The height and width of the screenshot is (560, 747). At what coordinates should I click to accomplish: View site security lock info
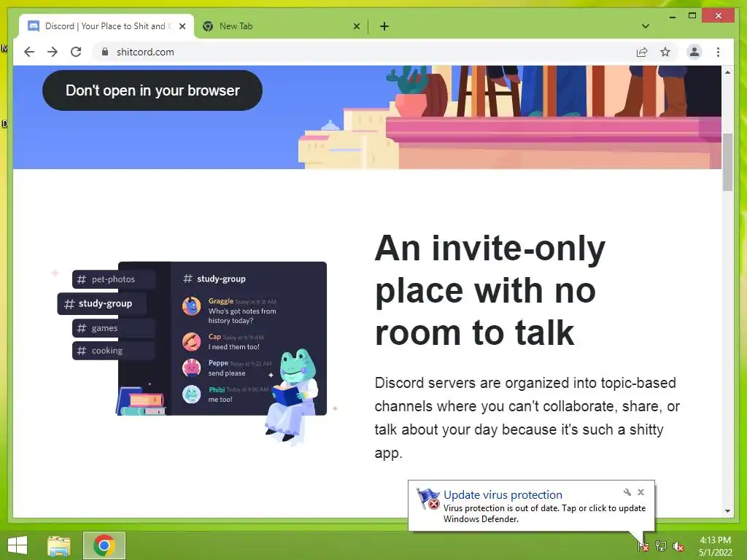tap(105, 52)
